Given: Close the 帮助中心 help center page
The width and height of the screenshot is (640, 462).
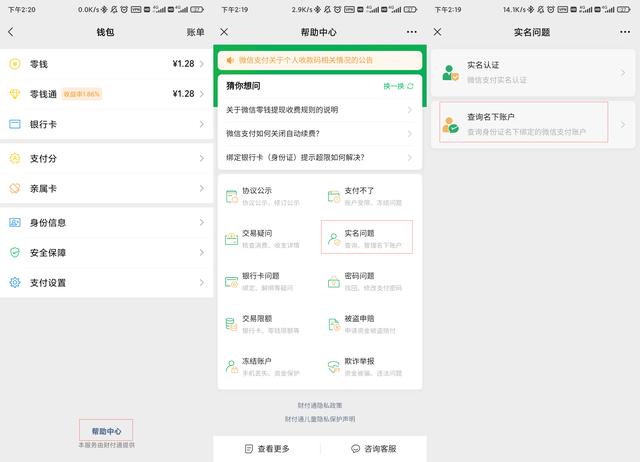Looking at the screenshot, I should [224, 32].
